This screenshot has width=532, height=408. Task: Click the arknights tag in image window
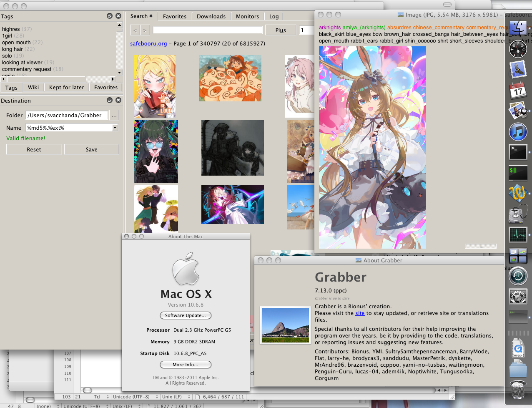(x=330, y=27)
